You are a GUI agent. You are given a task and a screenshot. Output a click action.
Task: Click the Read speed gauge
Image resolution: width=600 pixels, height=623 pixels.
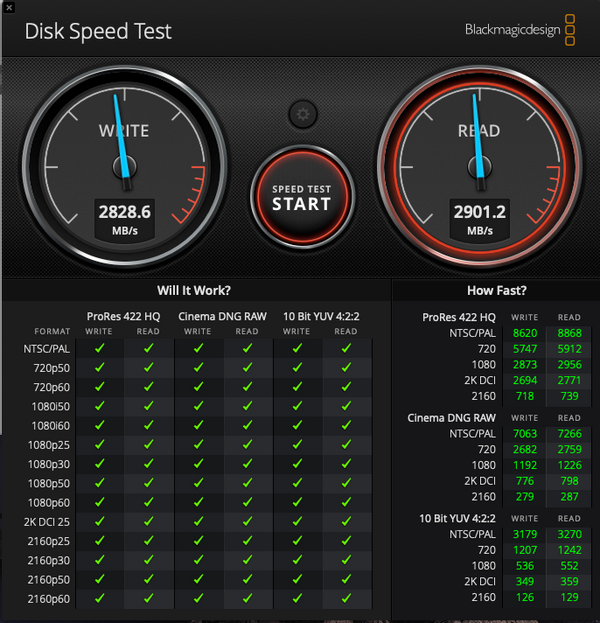(480, 167)
